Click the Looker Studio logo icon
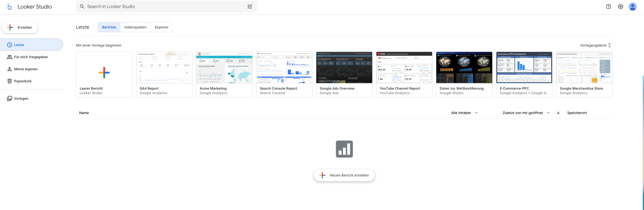 tap(9, 7)
